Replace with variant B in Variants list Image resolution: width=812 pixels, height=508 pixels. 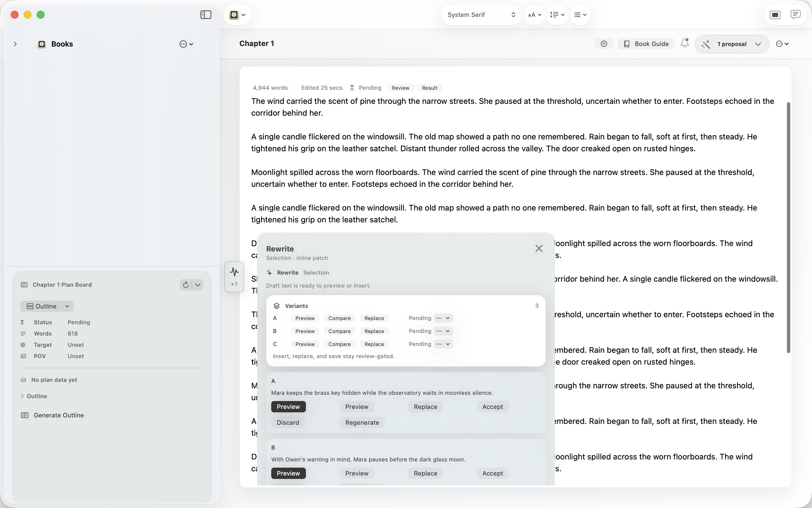[374, 331]
